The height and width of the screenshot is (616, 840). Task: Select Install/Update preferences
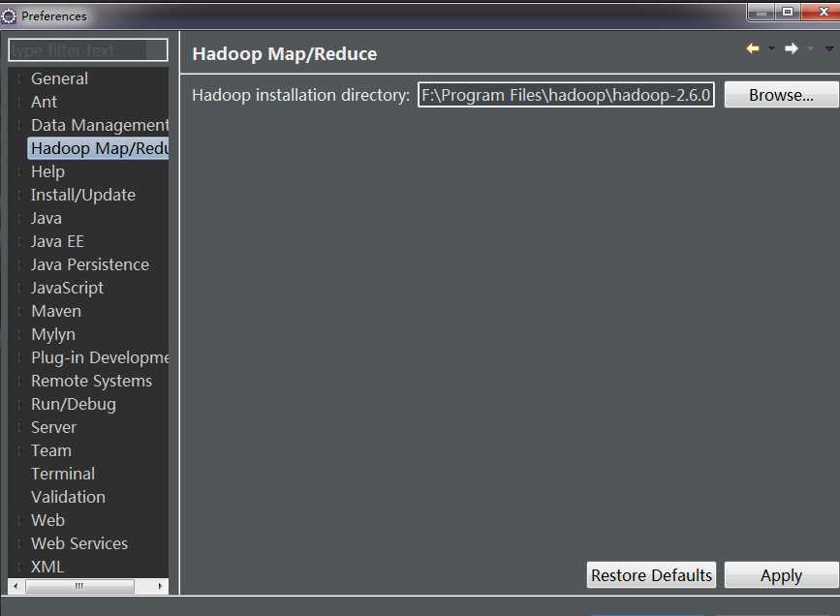(x=83, y=195)
